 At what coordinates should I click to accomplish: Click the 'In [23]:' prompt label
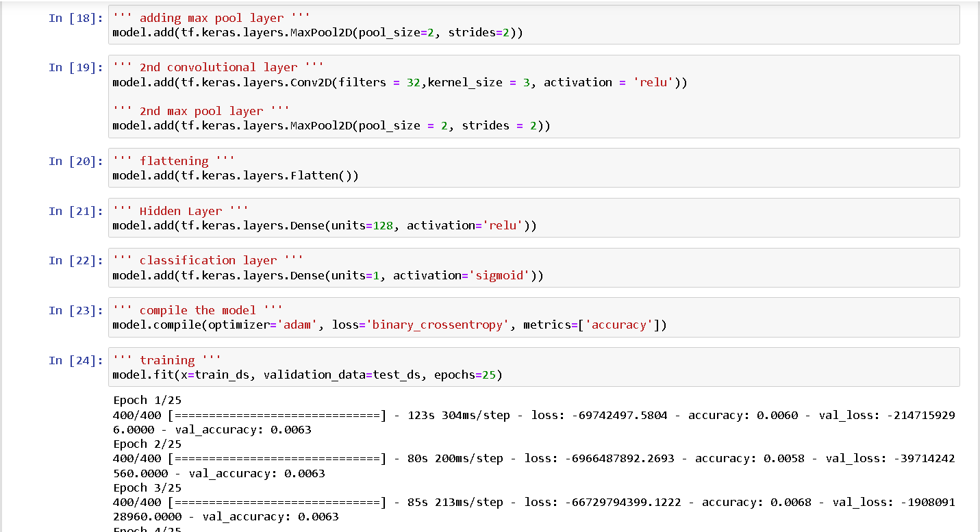[75, 311]
